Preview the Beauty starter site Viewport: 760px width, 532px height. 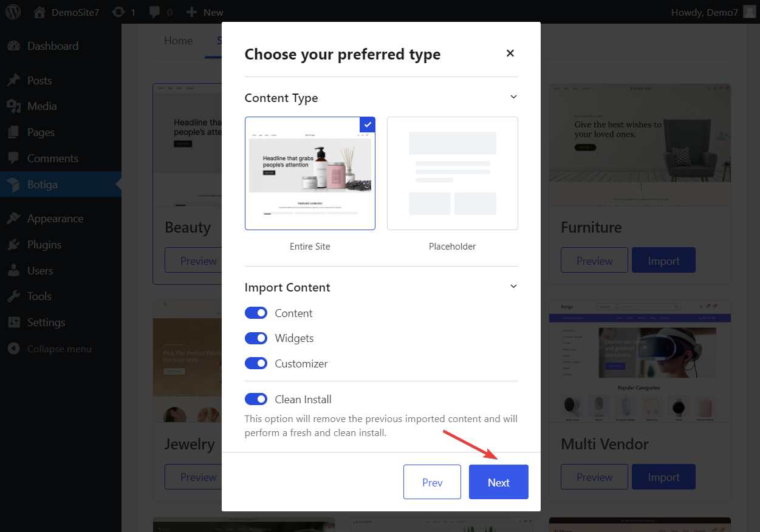[x=193, y=261]
